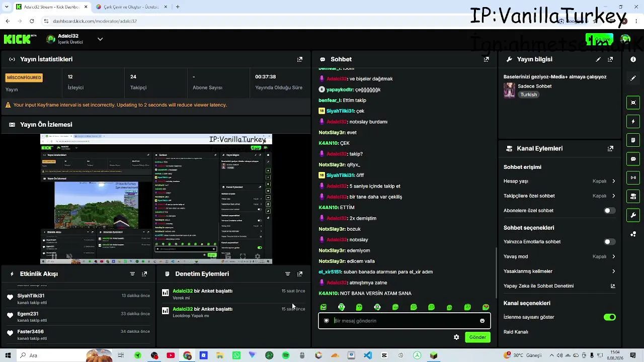This screenshot has width=644, height=362.
Task: Disable İzlenme sayısını göster switch
Action: click(x=609, y=317)
